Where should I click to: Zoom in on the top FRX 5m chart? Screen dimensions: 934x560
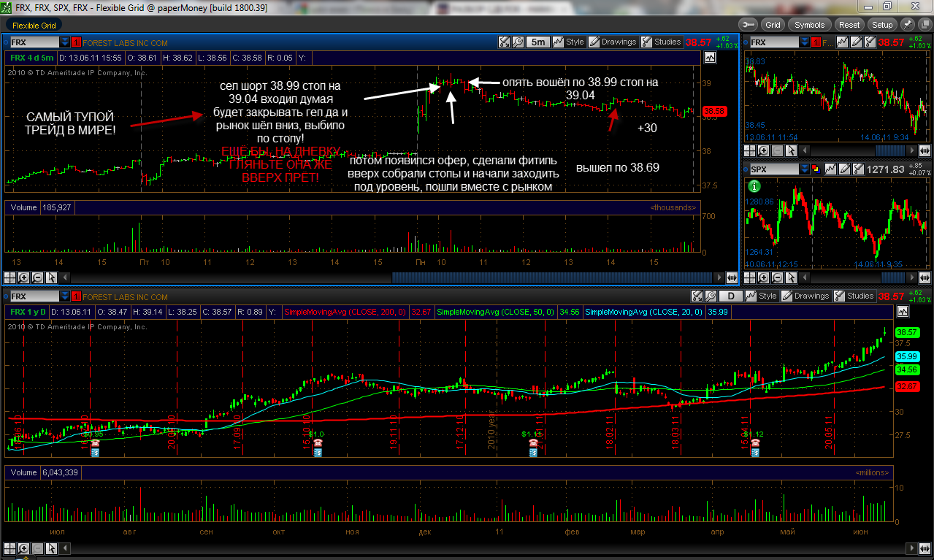tap(23, 277)
